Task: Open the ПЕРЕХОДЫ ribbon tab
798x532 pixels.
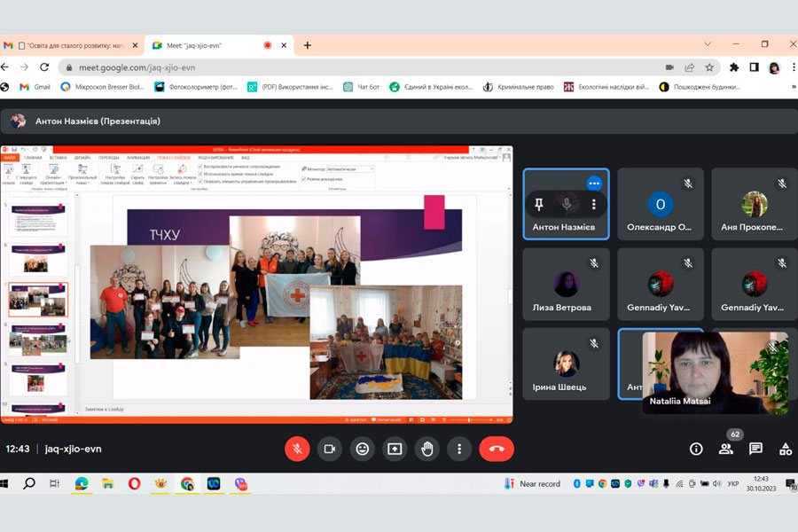Action: click(108, 158)
